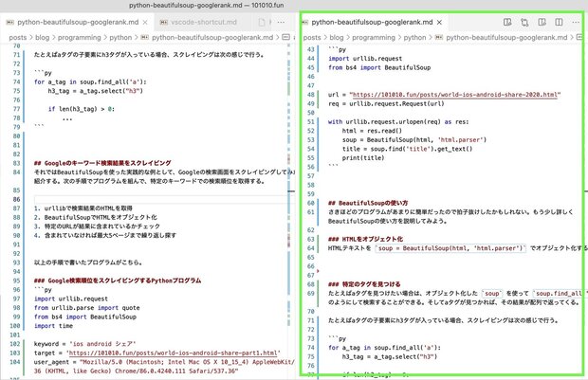Click 'html = res.read()' on line 52

pos(372,131)
